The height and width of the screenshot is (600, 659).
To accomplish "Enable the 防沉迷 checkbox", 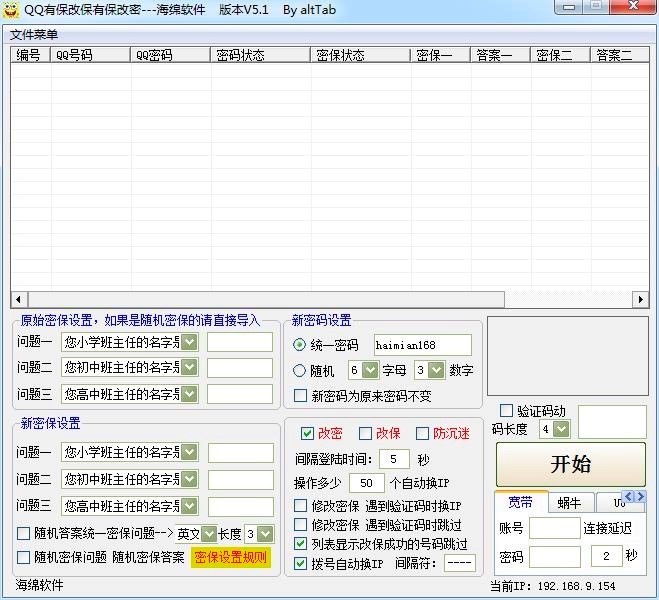I will 422,434.
